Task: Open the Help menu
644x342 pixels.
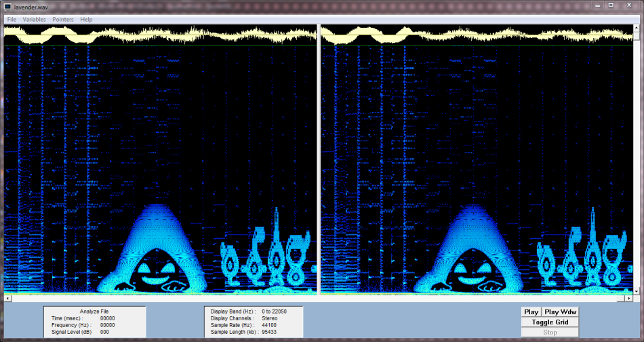Action: pyautogui.click(x=86, y=19)
